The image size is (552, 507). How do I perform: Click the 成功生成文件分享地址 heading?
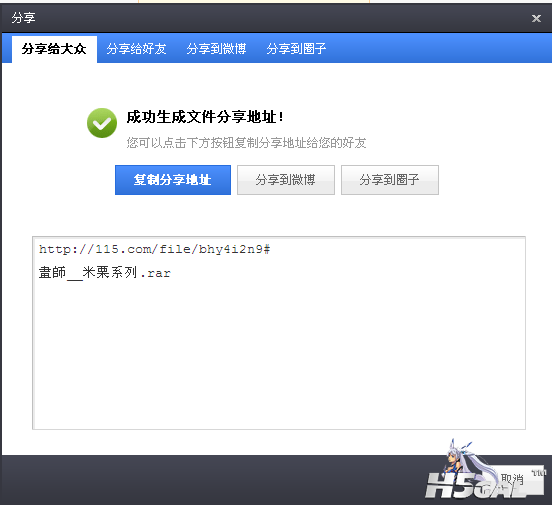point(205,117)
